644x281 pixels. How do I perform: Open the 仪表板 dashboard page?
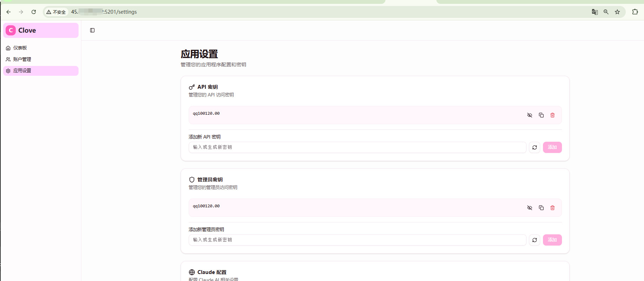pyautogui.click(x=20, y=48)
